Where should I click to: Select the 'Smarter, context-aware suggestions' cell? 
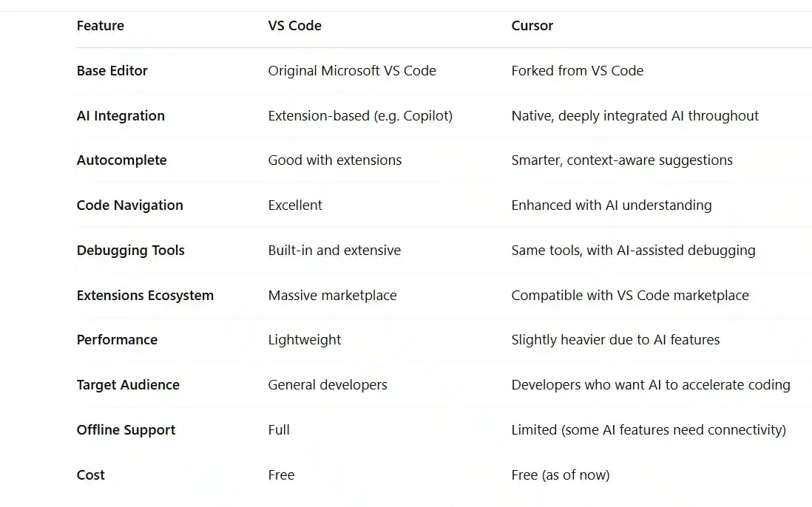pyautogui.click(x=622, y=160)
